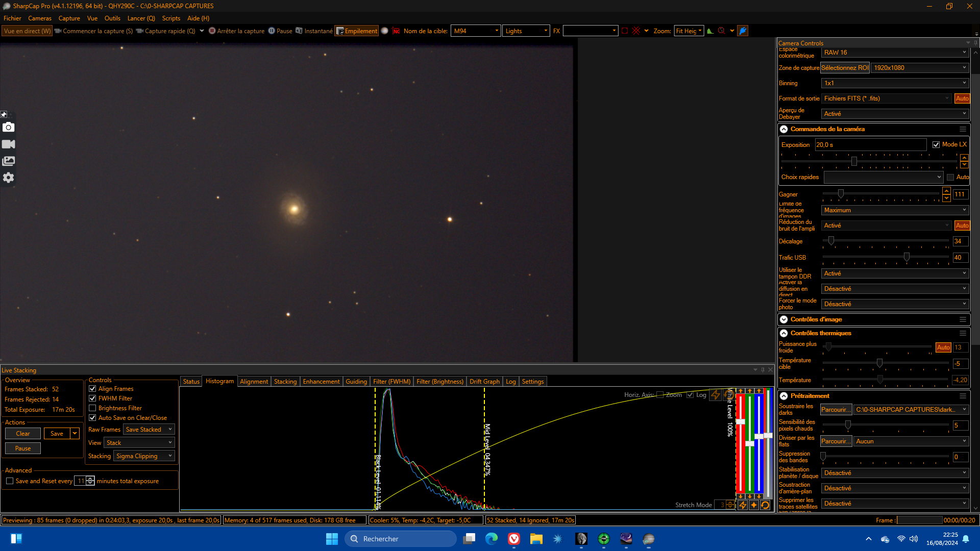
Task: Switch to the Drift Graph tab
Action: click(484, 382)
